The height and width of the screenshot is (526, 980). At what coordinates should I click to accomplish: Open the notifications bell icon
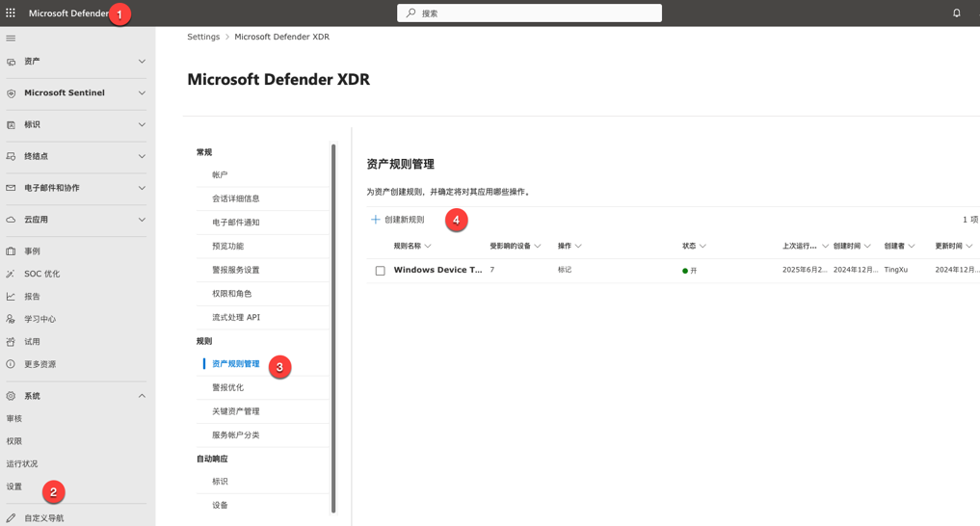click(x=956, y=13)
